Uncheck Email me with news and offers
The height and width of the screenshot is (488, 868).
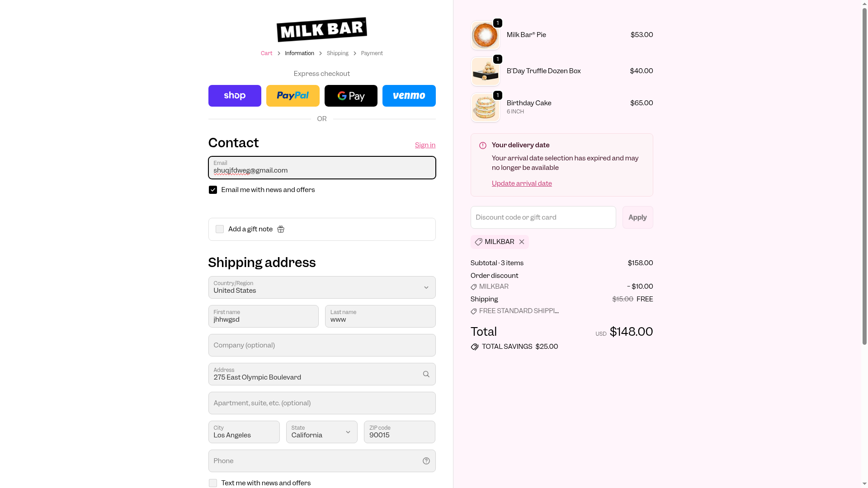[x=213, y=190]
